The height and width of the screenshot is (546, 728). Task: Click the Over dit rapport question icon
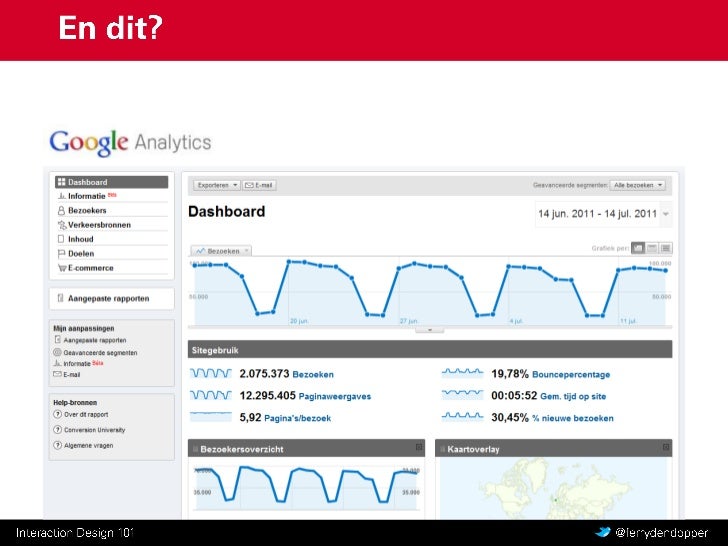[x=58, y=414]
